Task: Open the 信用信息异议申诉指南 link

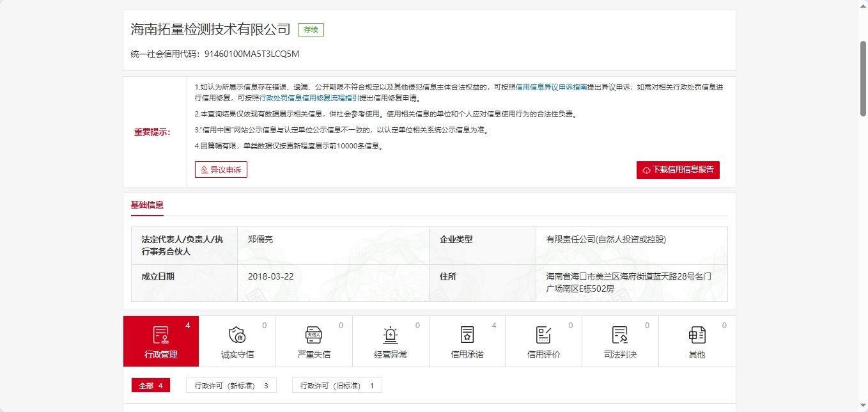Action: click(x=551, y=87)
